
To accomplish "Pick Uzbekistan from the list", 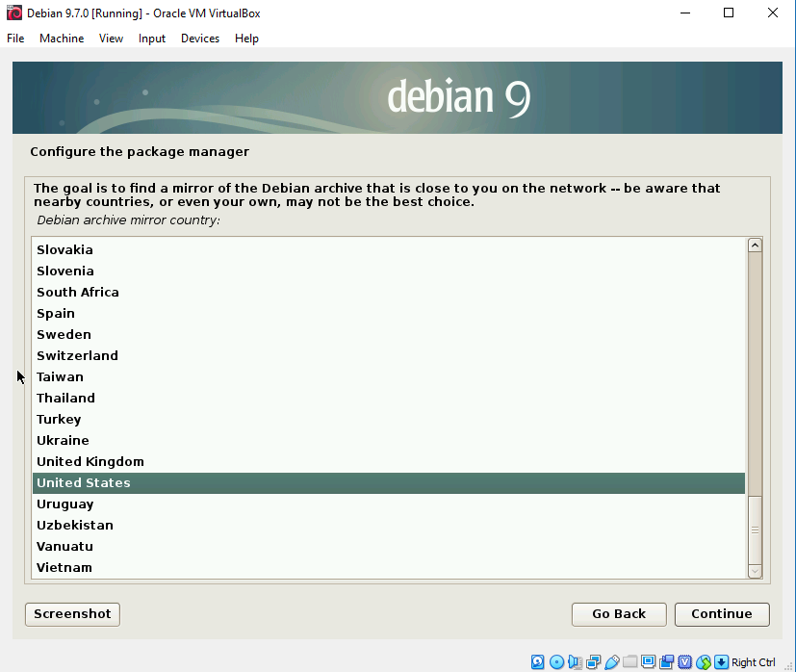I will (x=389, y=526).
